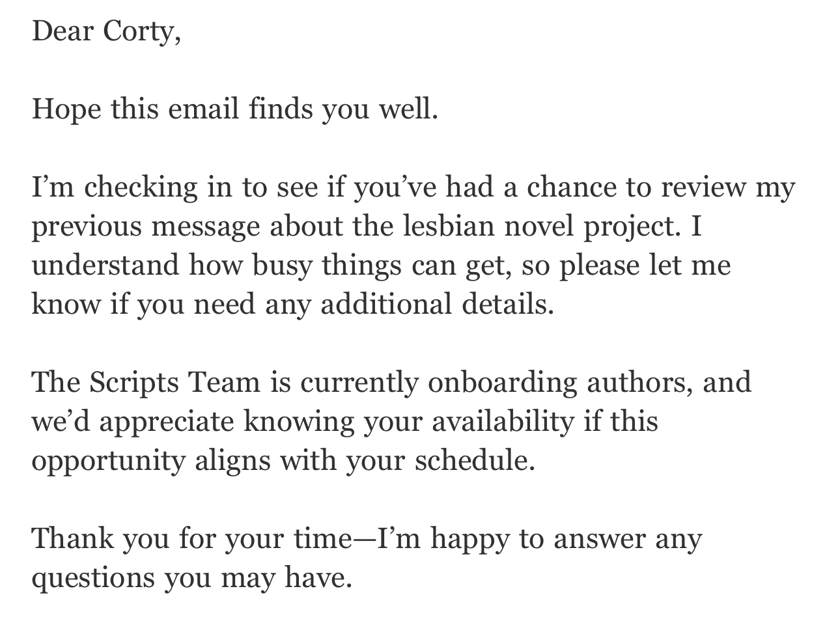Click the words "I'm checking in"

point(113,187)
